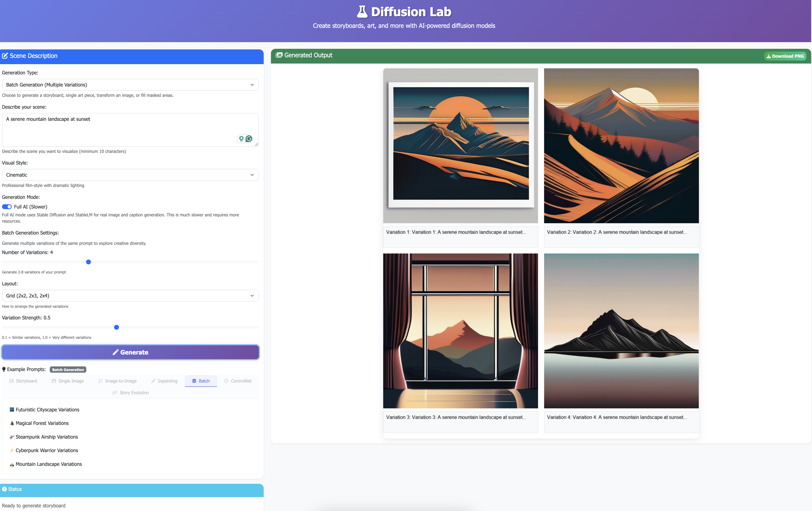The width and height of the screenshot is (812, 511).
Task: Click the Grammarly icon in the scene textarea
Action: pos(249,139)
